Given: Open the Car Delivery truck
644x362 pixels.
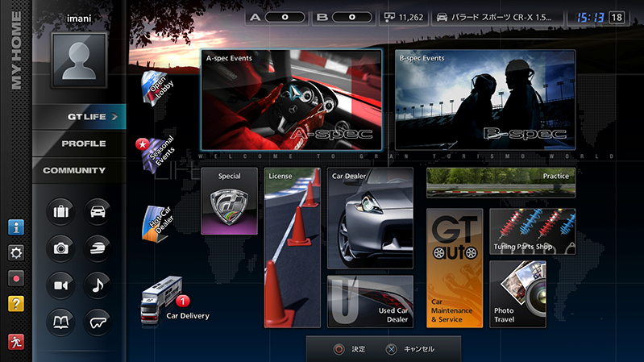Looking at the screenshot, I should pos(161,300).
